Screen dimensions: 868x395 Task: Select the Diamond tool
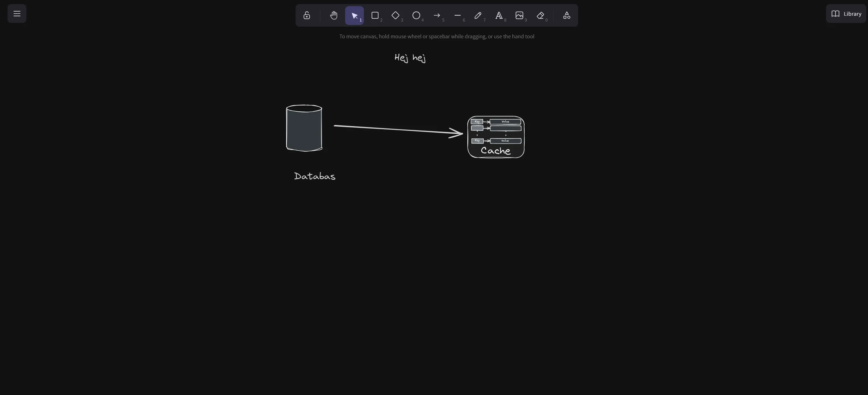pos(396,15)
